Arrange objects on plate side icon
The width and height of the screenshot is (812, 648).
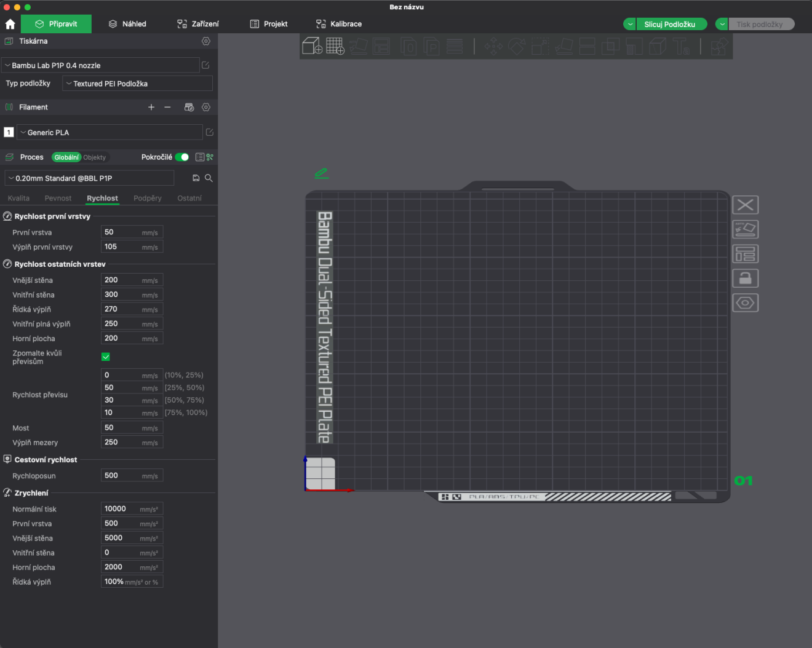(x=745, y=254)
